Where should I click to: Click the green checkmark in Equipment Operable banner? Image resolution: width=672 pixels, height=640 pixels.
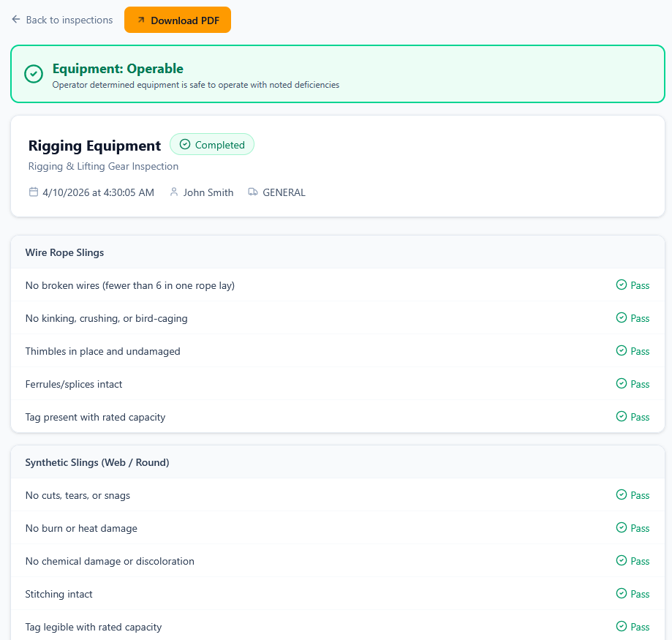point(33,74)
